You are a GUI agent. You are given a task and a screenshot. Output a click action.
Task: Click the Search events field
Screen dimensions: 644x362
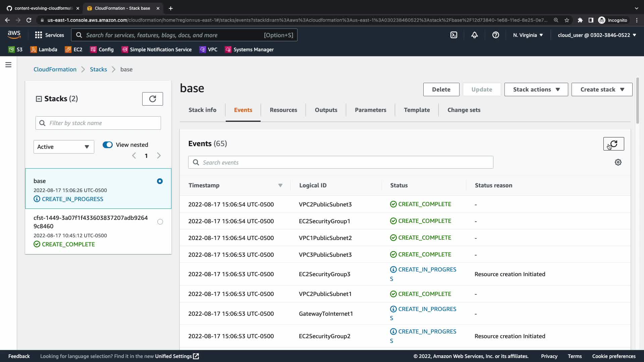pos(340,162)
